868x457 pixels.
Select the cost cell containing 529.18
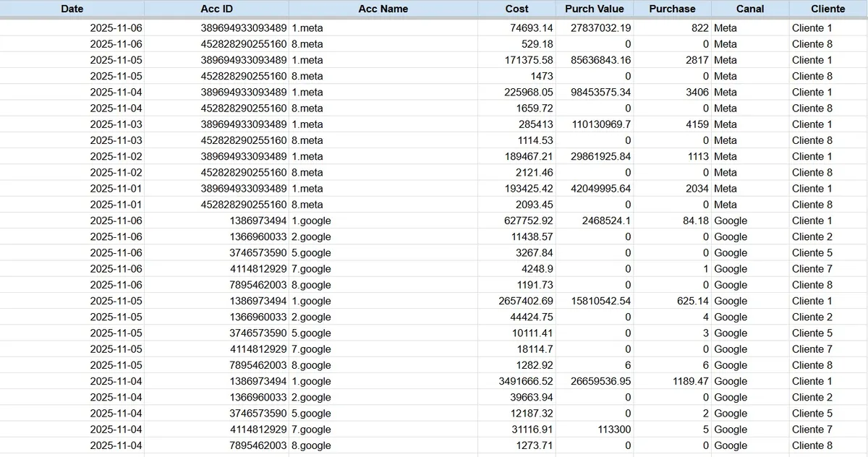(537, 44)
